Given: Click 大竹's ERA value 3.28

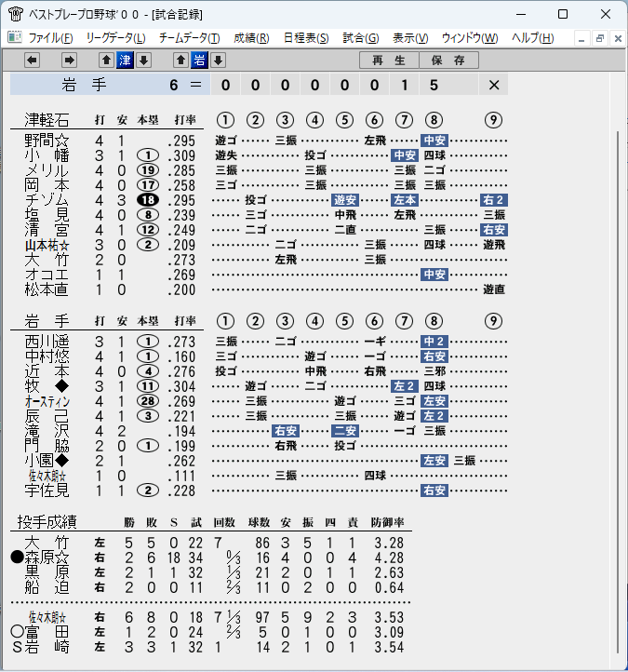Looking at the screenshot, I should pos(389,543).
